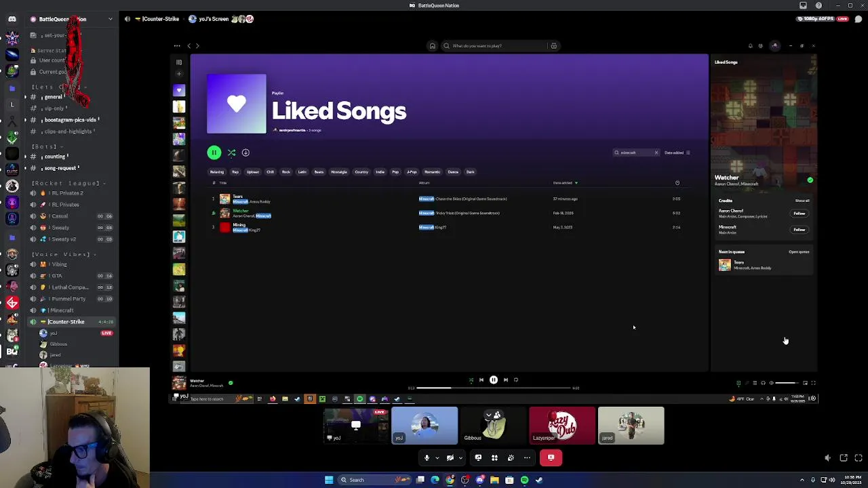Skip to next track in player bar
Image resolution: width=868 pixels, height=488 pixels.
coord(505,380)
